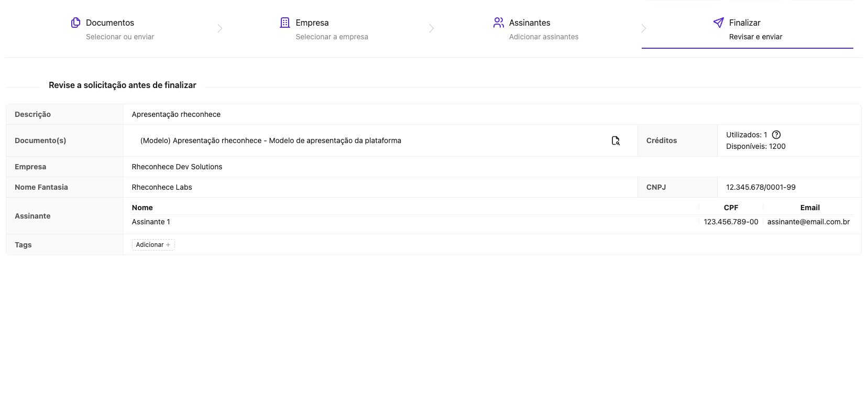
Task: Click the Finalizar paper plane icon
Action: tap(718, 23)
